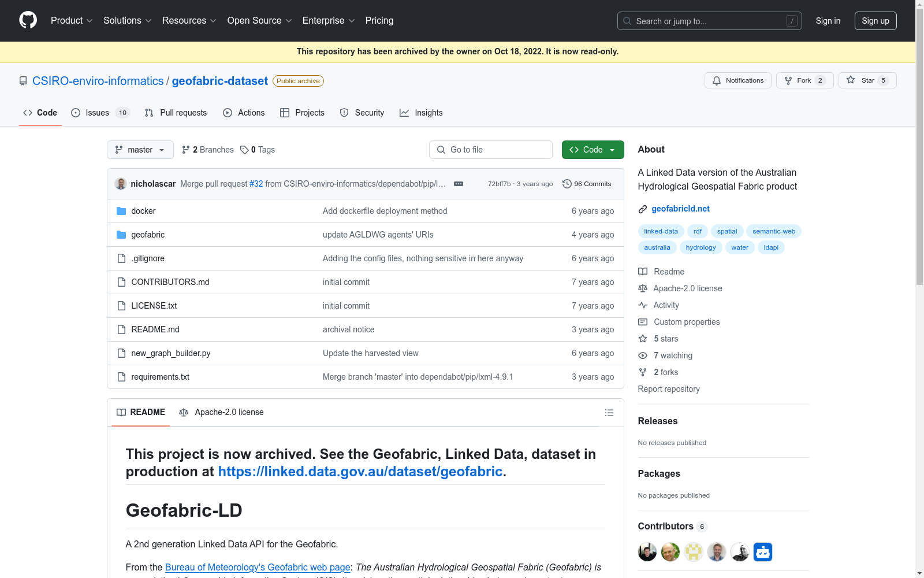The width and height of the screenshot is (924, 578).
Task: Open the README.md file
Action: (155, 329)
